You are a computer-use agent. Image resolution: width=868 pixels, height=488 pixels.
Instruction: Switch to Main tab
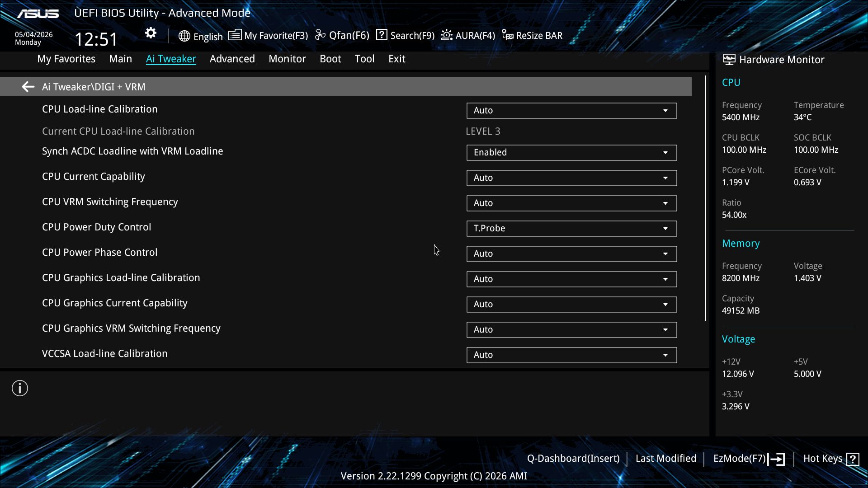[120, 59]
